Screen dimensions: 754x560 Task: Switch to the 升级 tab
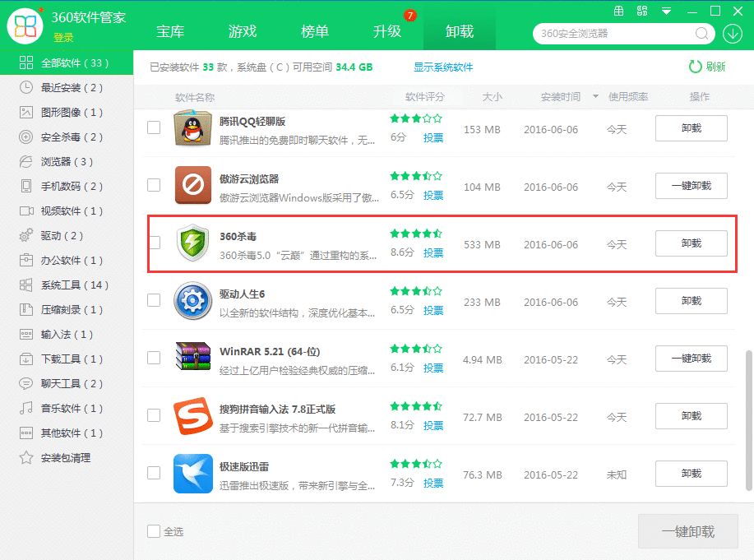[x=386, y=31]
